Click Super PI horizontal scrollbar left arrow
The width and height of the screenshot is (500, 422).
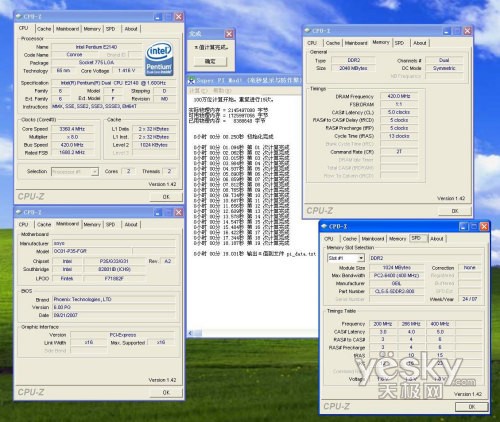pyautogui.click(x=191, y=333)
